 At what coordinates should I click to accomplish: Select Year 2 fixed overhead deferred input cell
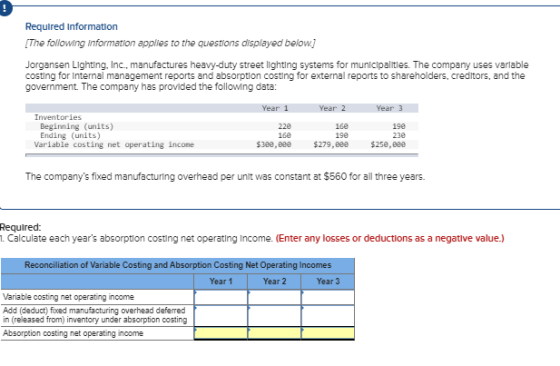(274, 316)
